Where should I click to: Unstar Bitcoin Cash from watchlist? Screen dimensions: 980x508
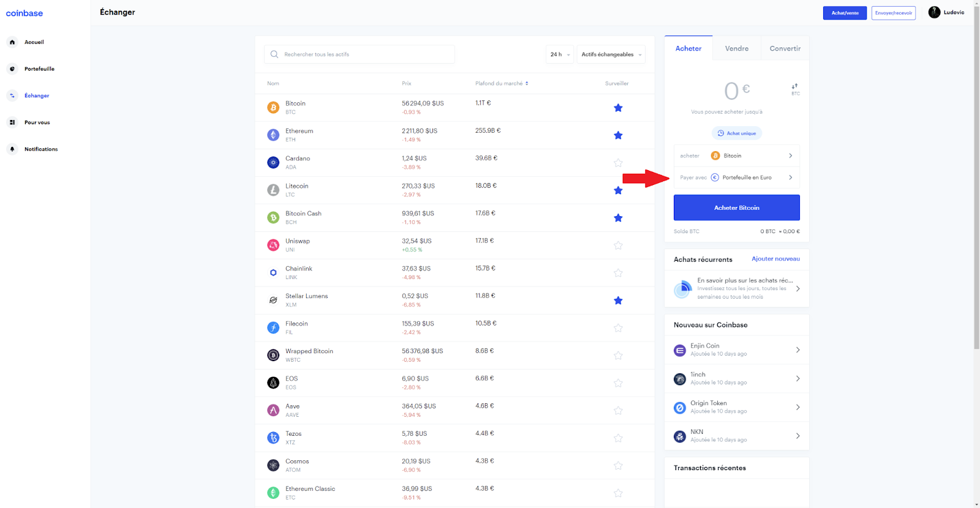[618, 218]
